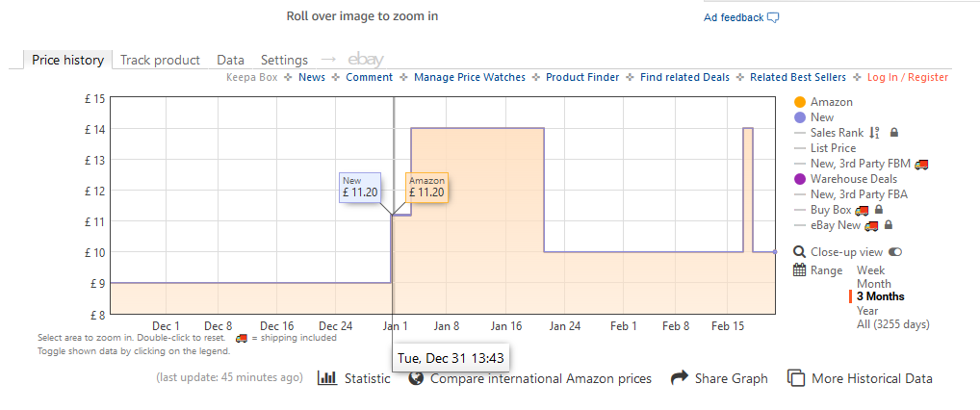The image size is (980, 410).
Task: Click the Share Graph arrow icon
Action: (x=680, y=378)
